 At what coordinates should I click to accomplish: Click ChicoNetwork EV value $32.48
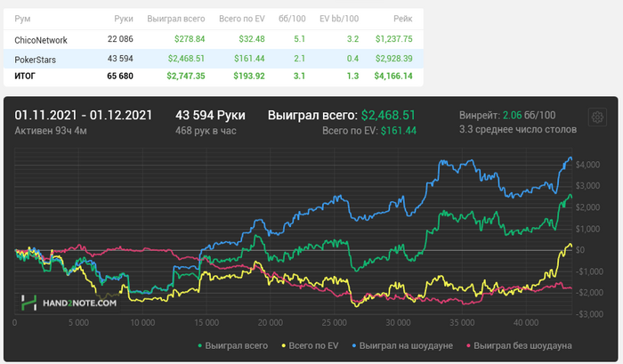click(252, 39)
